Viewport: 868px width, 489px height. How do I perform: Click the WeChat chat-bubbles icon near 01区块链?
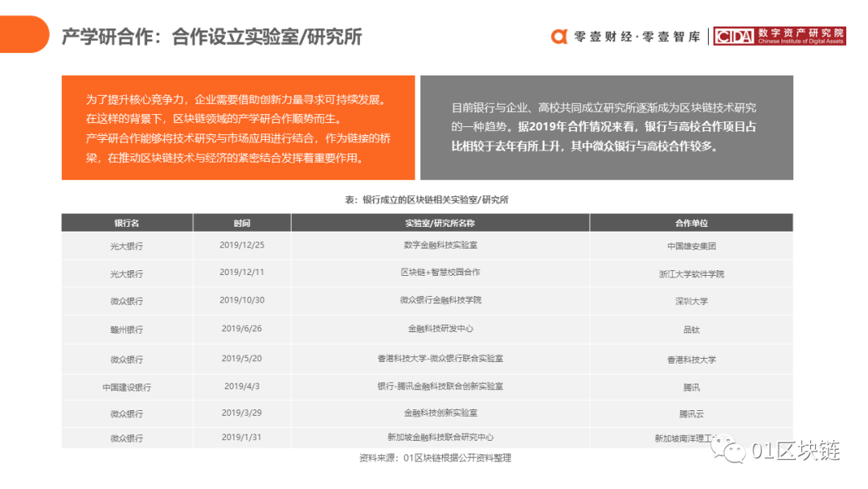pyautogui.click(x=729, y=449)
